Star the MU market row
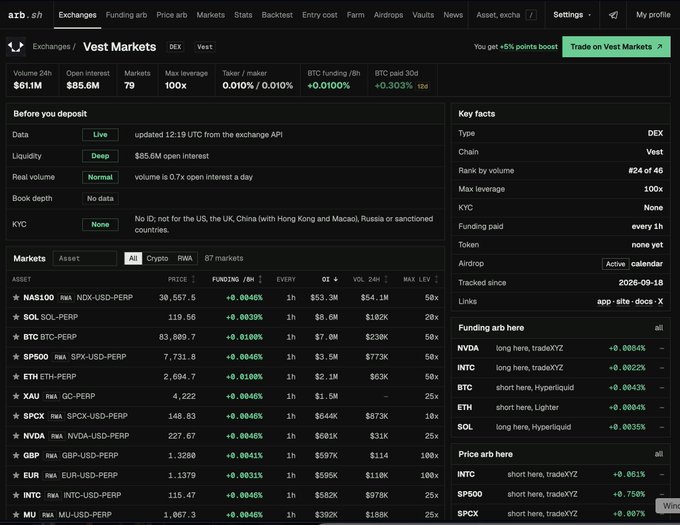Screen dimensions: 680x525 tap(16, 515)
